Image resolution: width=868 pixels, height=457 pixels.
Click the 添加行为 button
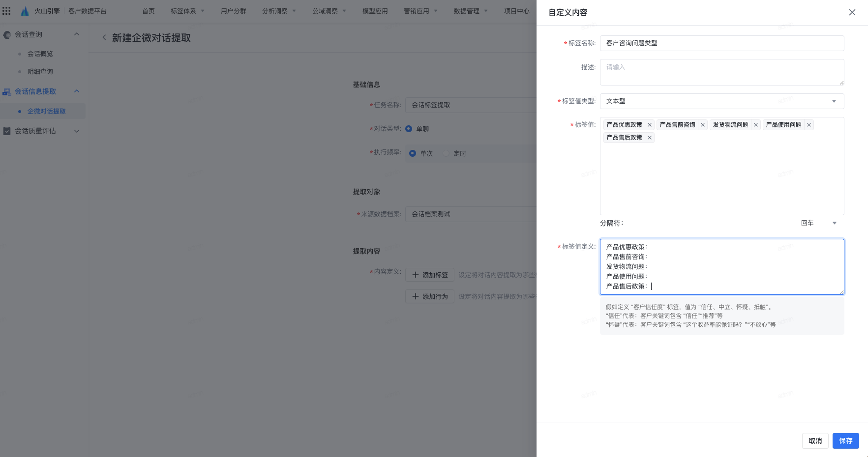tap(430, 297)
